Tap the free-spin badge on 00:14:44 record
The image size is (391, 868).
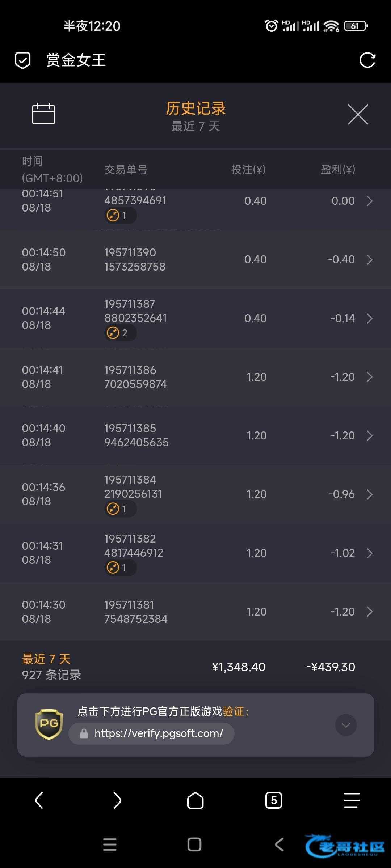pos(120,333)
